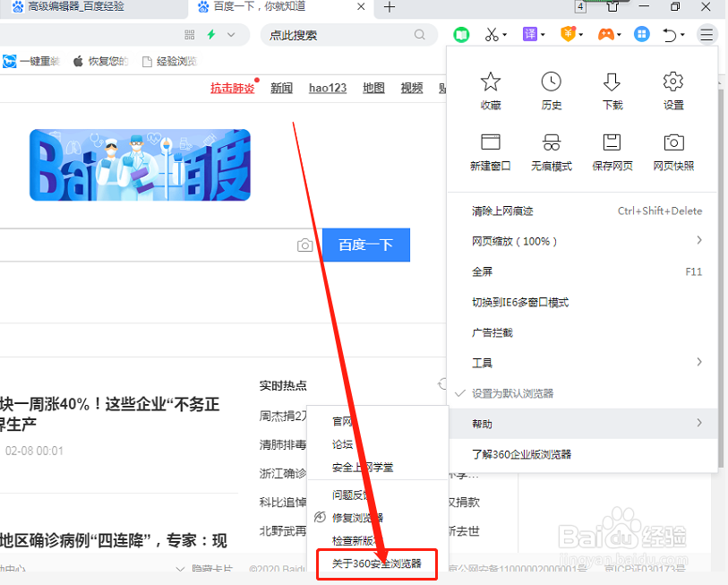Click the green lightning speed mode icon
This screenshot has height=585, width=728.
point(211,34)
